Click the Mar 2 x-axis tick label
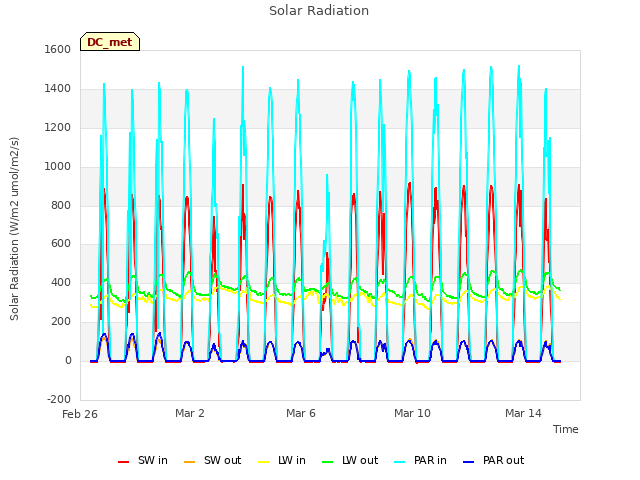Image resolution: width=640 pixels, height=480 pixels. point(190,413)
